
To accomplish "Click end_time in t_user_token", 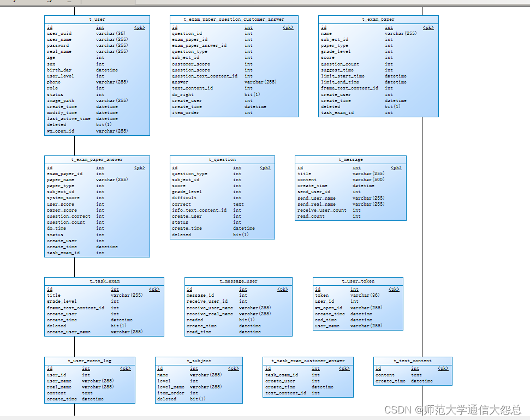I will click(x=326, y=320).
